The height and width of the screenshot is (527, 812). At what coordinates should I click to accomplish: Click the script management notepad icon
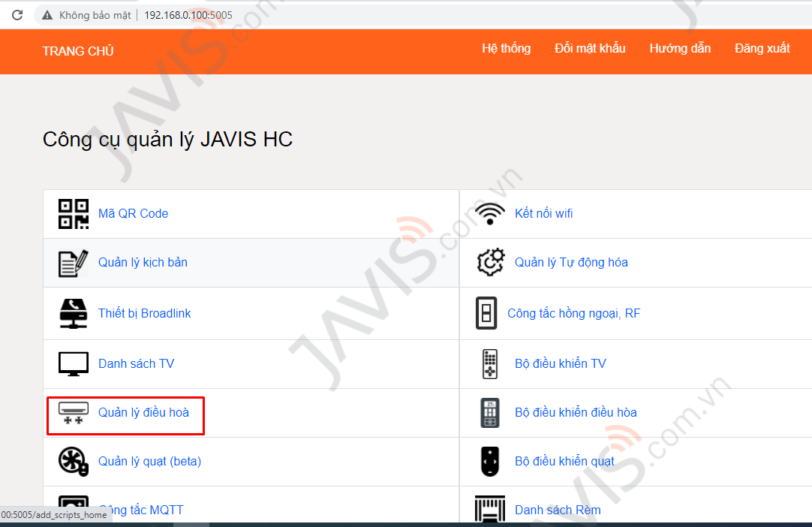click(x=73, y=263)
